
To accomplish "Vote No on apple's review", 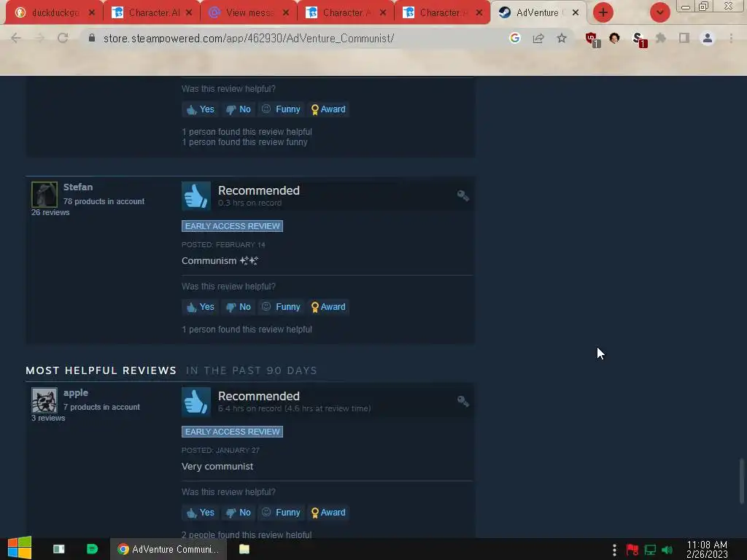I will click(x=239, y=513).
